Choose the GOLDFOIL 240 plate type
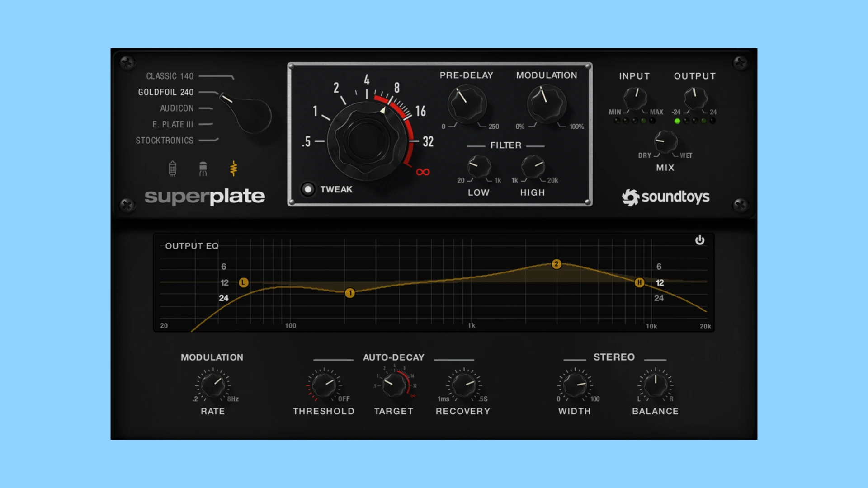The width and height of the screenshot is (868, 488). pyautogui.click(x=165, y=92)
